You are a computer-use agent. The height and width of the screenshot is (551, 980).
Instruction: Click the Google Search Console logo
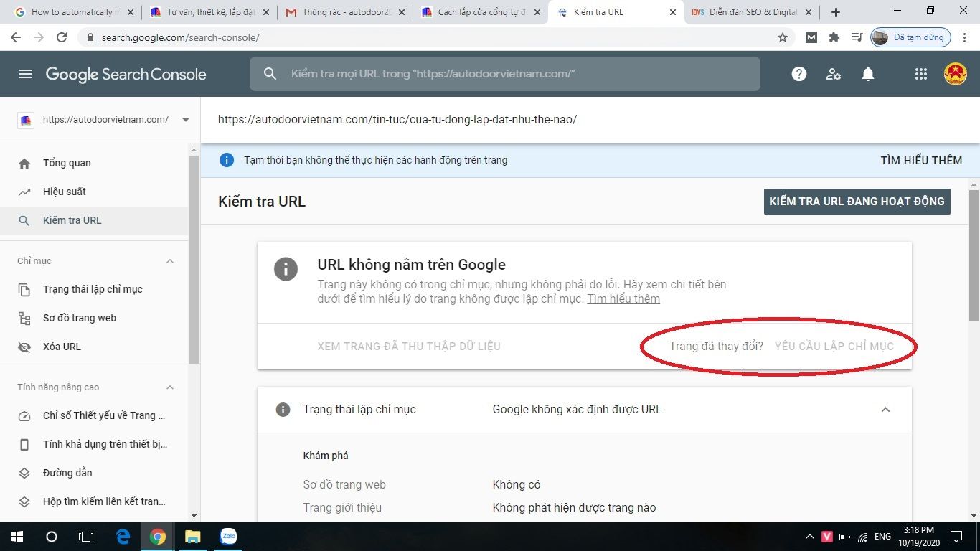[x=126, y=74]
